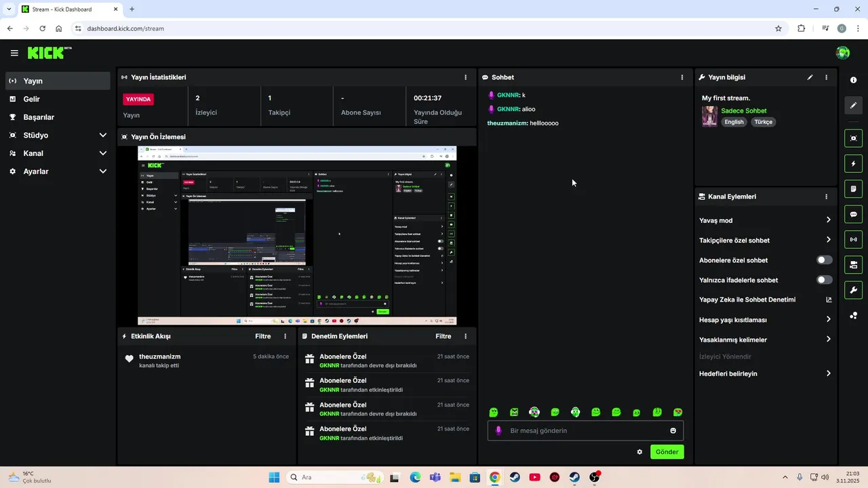Click the document note sidebar widget icon
The image size is (868, 488).
point(853,188)
